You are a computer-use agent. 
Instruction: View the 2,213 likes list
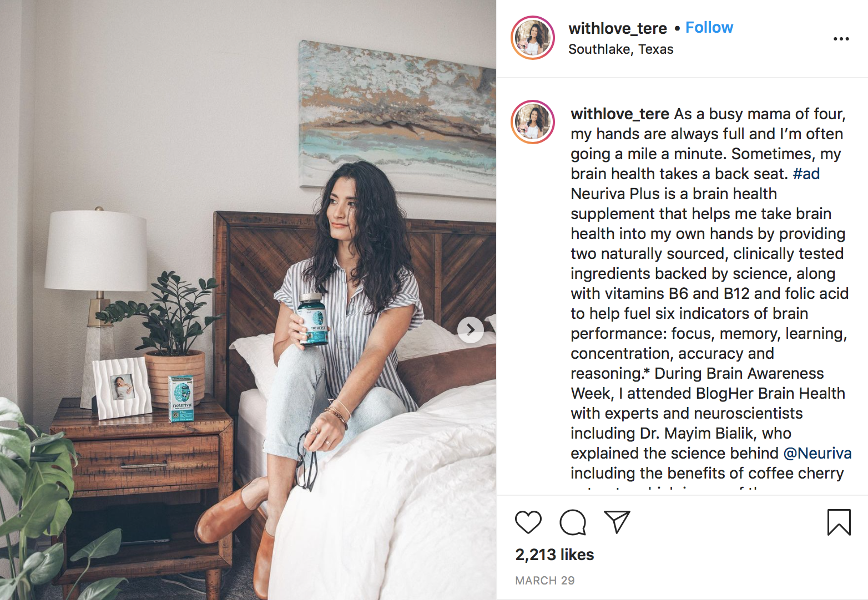click(x=554, y=555)
